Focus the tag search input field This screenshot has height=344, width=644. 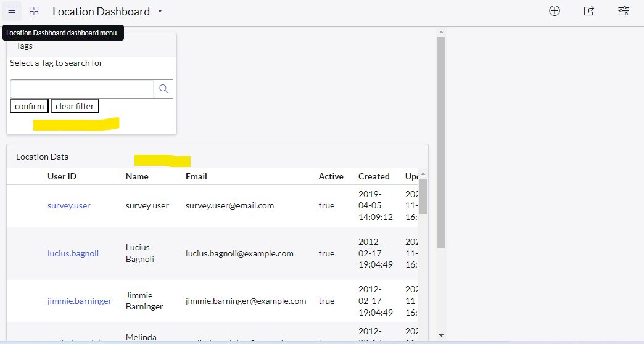(82, 89)
